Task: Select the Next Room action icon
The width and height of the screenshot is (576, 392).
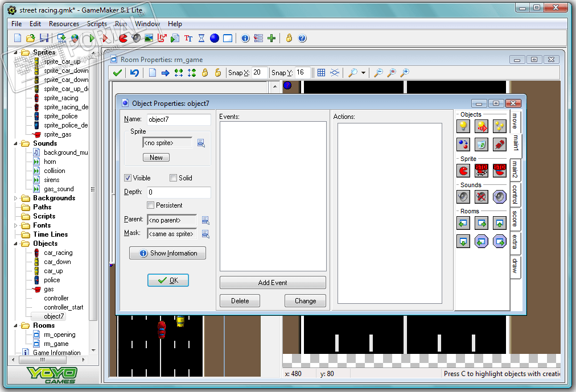Action: pyautogui.click(x=481, y=223)
